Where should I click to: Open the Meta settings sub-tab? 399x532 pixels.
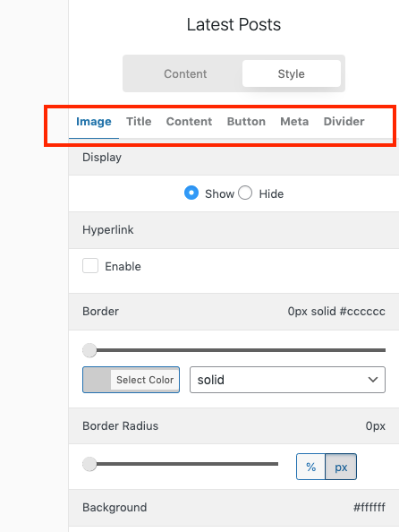click(x=294, y=122)
